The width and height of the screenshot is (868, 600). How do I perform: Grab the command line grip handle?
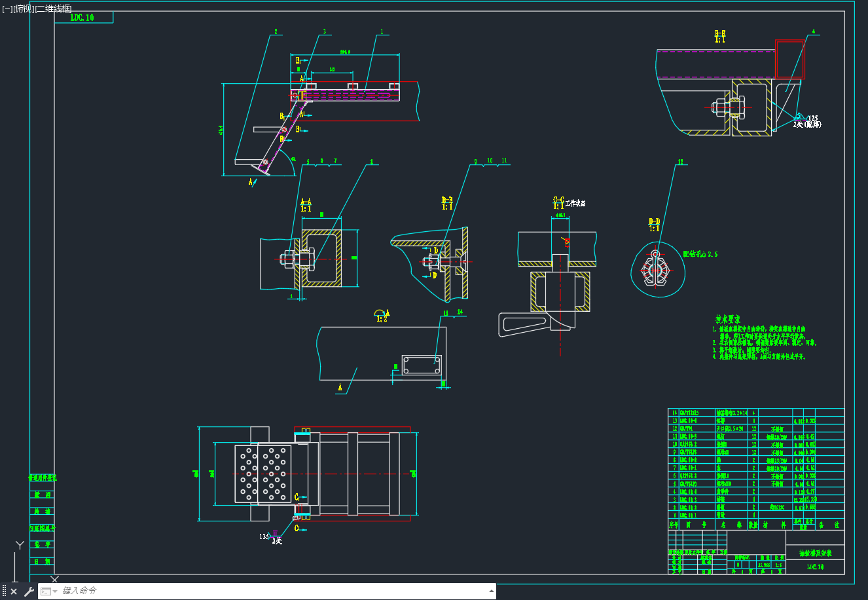[4, 591]
